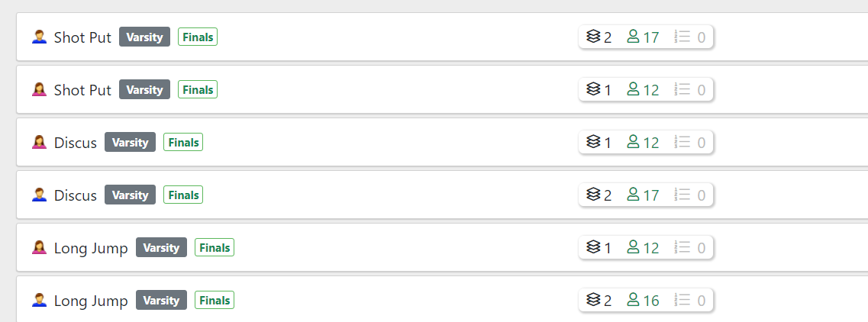Click the Varsity badge on girls Long Jump
The width and height of the screenshot is (868, 322).
click(x=161, y=247)
